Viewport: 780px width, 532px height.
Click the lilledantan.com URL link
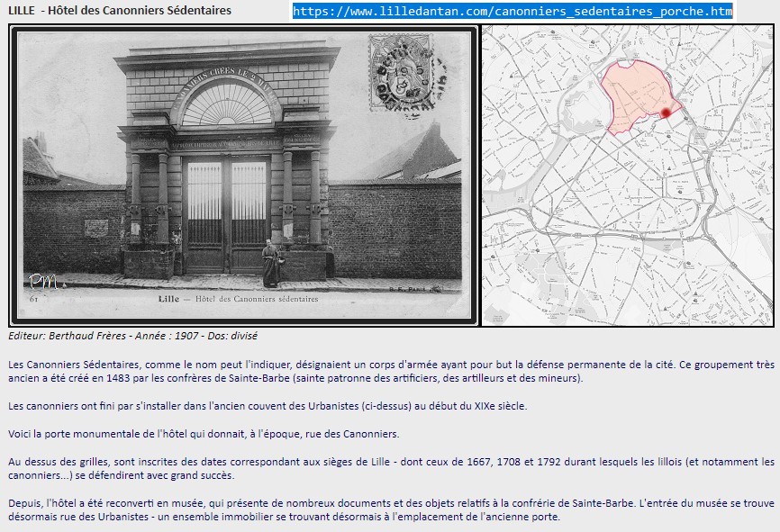(x=512, y=11)
